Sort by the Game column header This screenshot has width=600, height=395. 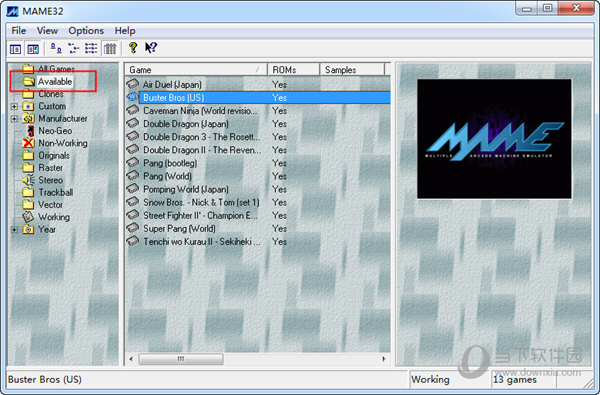pyautogui.click(x=196, y=70)
